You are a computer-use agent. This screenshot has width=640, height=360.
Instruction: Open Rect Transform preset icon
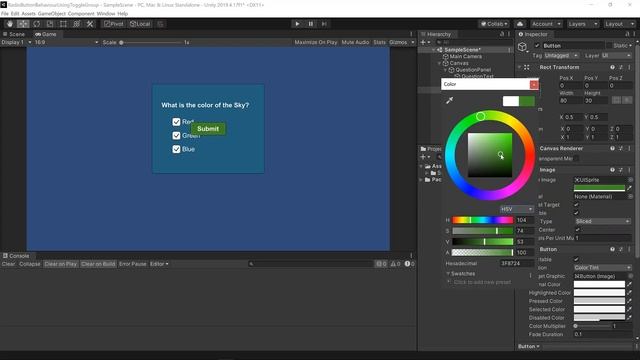[x=621, y=67]
